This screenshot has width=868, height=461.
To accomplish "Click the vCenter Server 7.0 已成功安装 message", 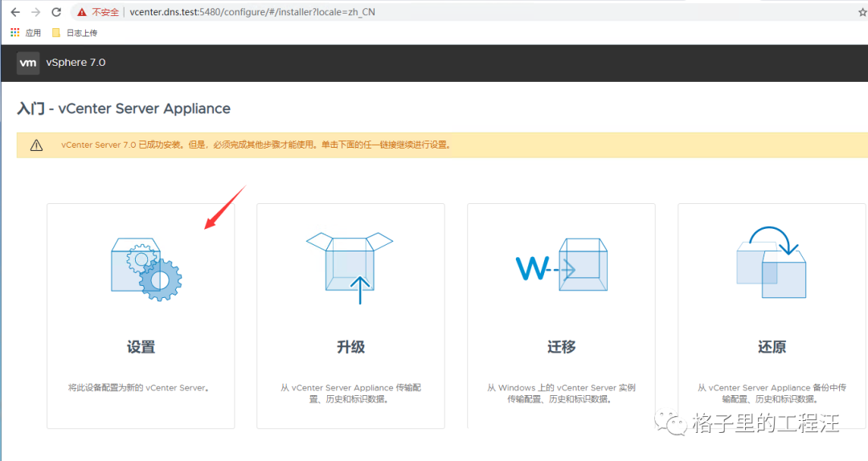I will 256,145.
